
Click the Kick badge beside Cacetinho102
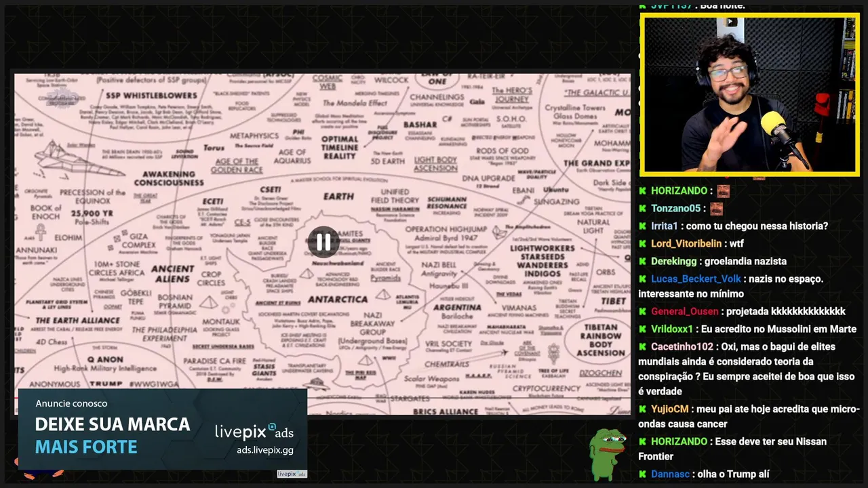click(642, 346)
